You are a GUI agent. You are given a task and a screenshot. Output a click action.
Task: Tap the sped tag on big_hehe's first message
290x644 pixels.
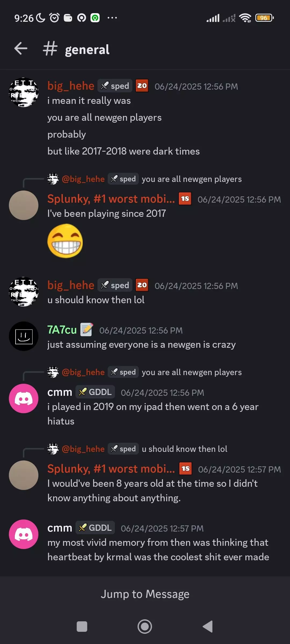[x=115, y=86]
